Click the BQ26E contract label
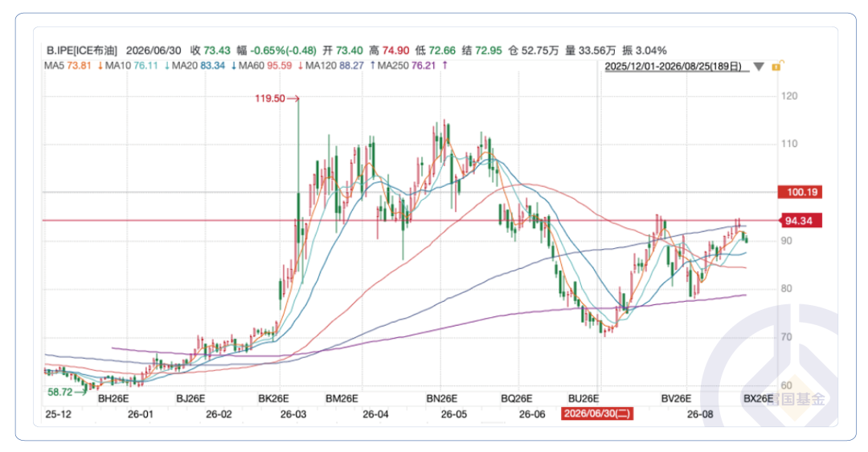The height and width of the screenshot is (452, 868). pos(517,398)
